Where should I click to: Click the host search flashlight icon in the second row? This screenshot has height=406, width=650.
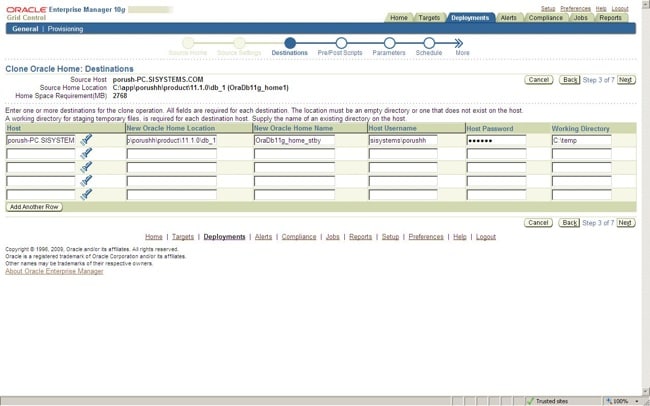(86, 153)
